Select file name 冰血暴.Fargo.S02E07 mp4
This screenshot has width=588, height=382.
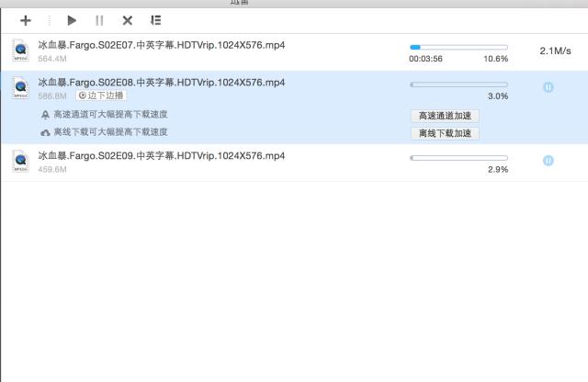pyautogui.click(x=162, y=45)
